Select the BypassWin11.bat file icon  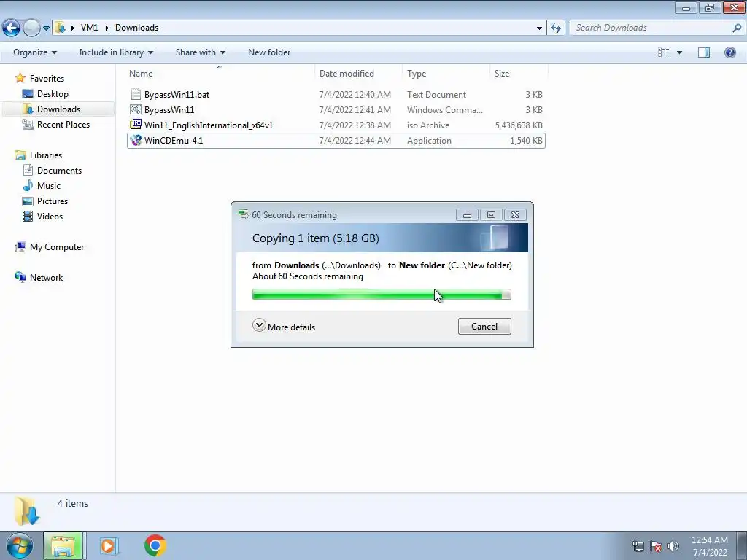point(136,94)
